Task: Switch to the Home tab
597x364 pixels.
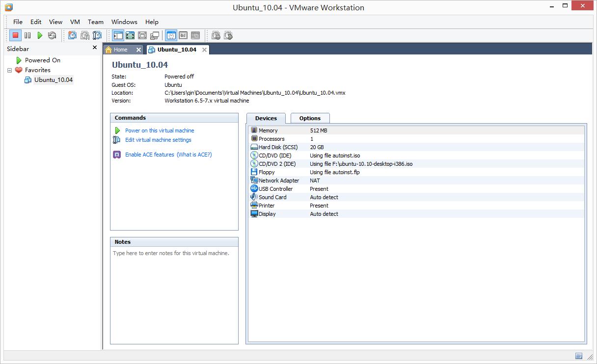Action: tap(120, 50)
